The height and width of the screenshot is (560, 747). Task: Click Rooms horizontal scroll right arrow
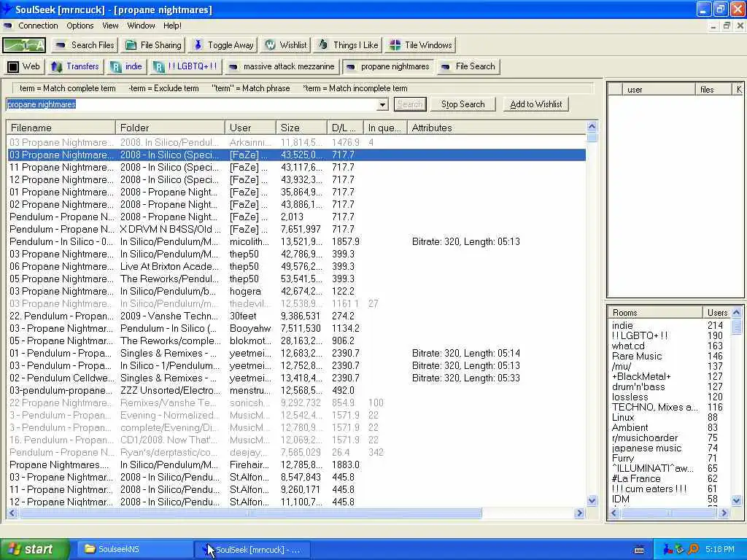(x=724, y=513)
